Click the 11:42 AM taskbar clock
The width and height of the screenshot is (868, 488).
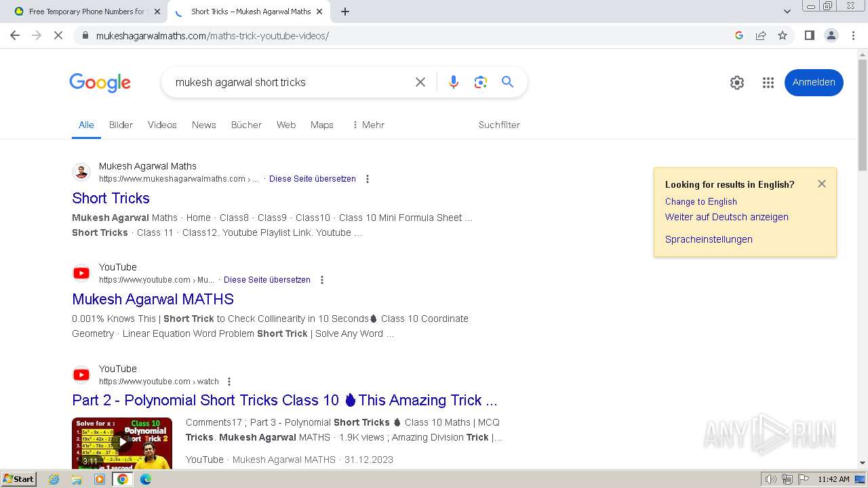(833, 479)
